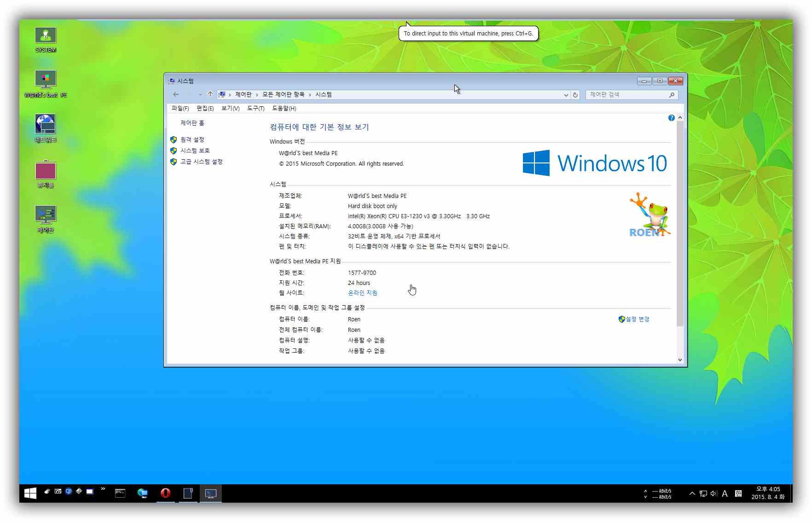Click the scrollbar up arrow
This screenshot has width=812, height=522.
pos(680,118)
